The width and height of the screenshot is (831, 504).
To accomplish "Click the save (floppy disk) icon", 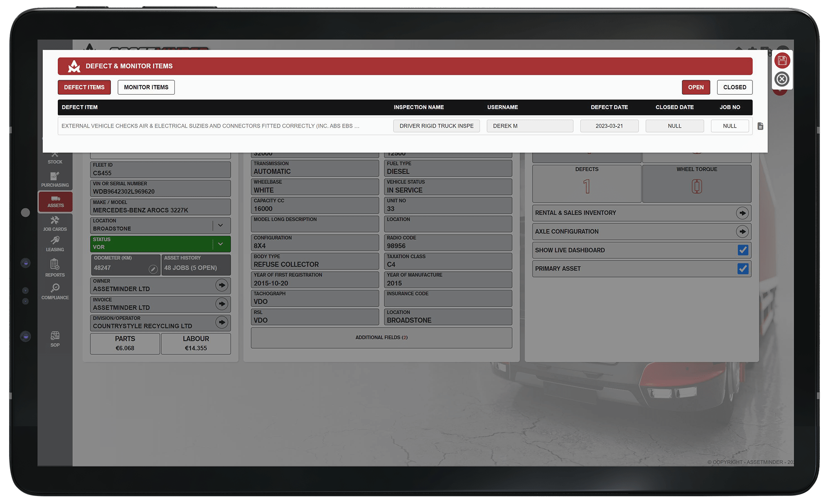I will (782, 61).
